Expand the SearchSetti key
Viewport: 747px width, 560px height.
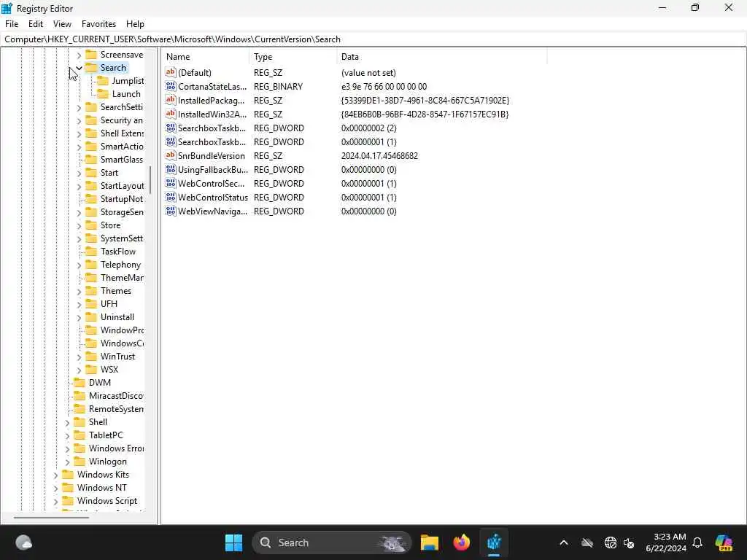[79, 107]
